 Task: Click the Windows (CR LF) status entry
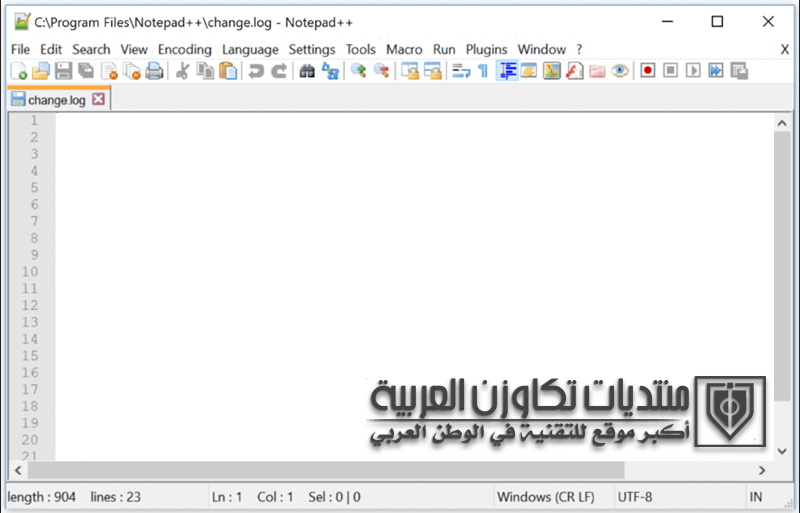pyautogui.click(x=546, y=497)
